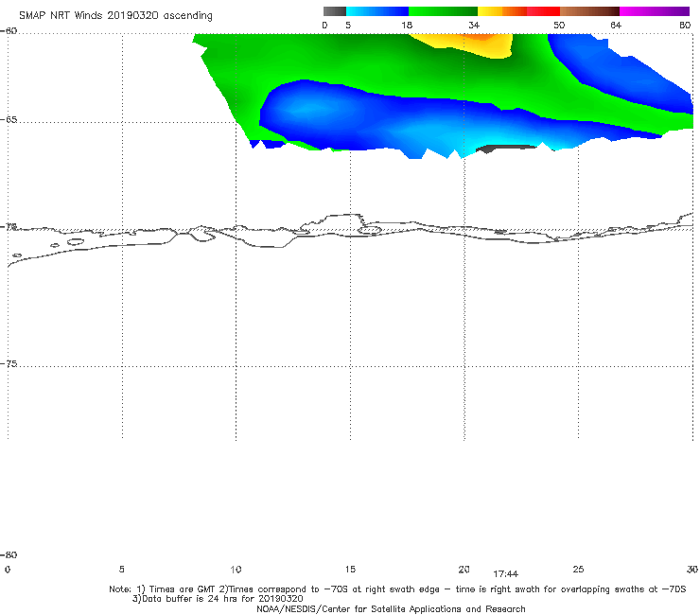Click the yellow-orange high wind patch on the map
The height and width of the screenshot is (615, 700).
pos(469,44)
